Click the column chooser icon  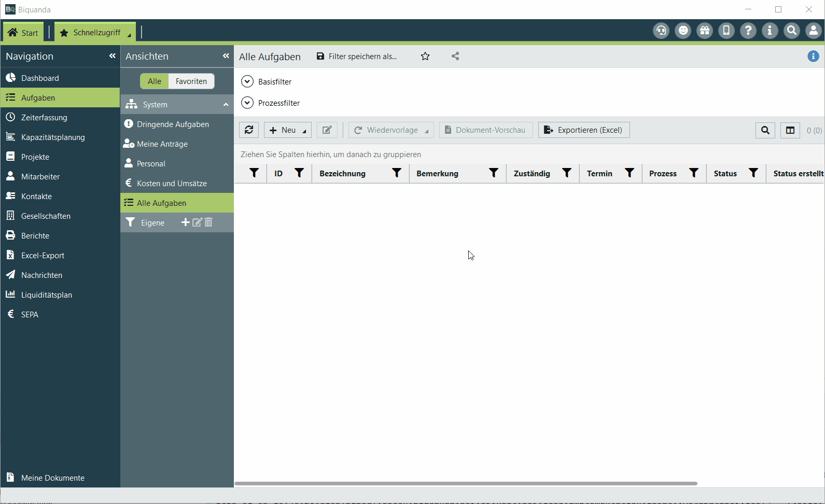point(790,130)
